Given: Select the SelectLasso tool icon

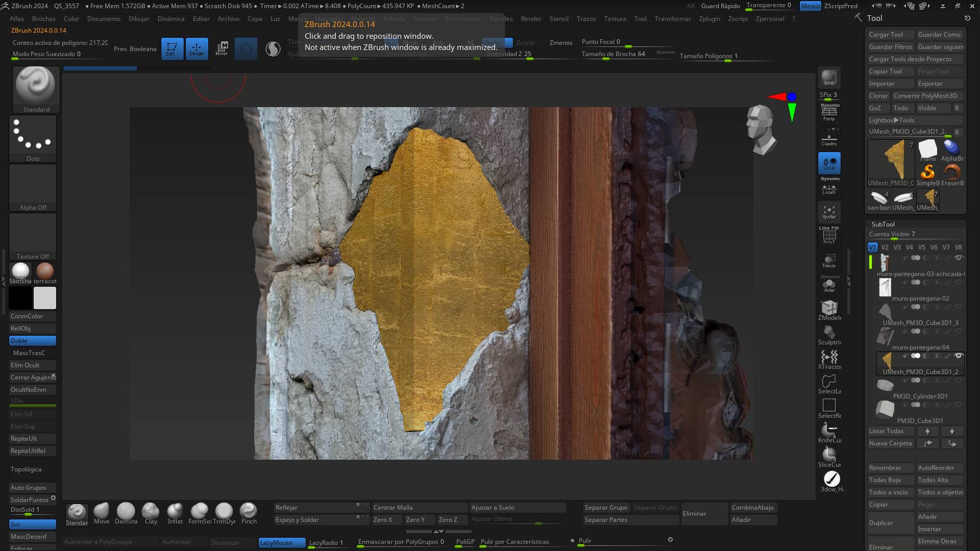Looking at the screenshot, I should (x=829, y=383).
